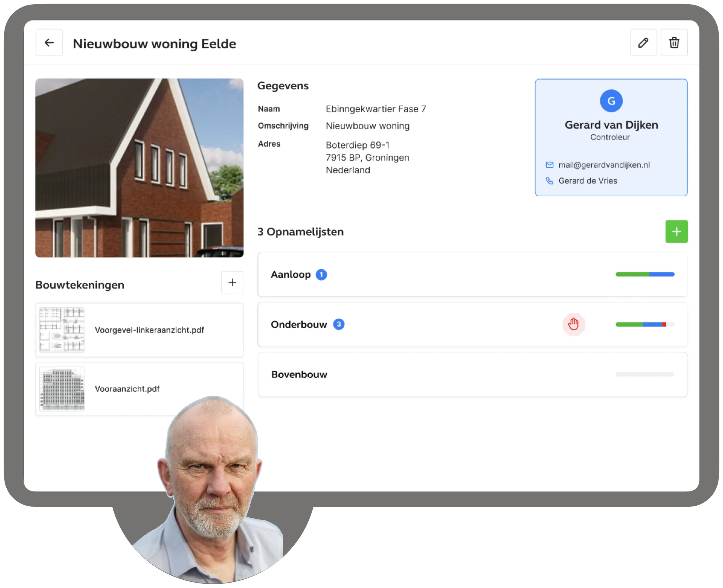Click the house project photo

(139, 168)
